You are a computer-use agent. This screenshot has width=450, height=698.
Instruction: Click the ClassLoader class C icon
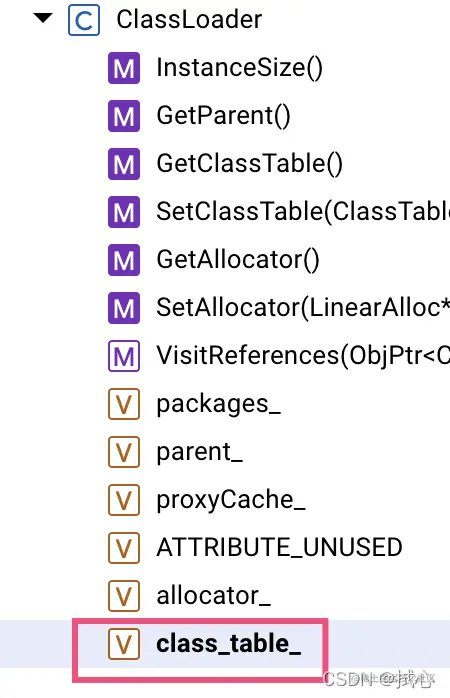click(x=84, y=20)
